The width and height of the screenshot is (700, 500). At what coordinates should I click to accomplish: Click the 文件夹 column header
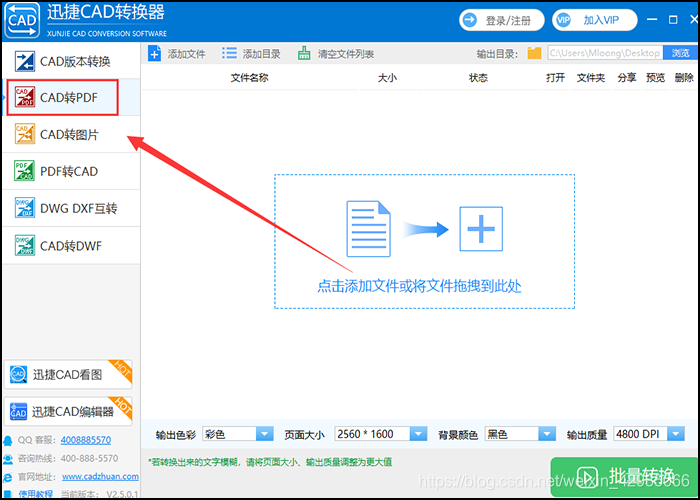(591, 78)
